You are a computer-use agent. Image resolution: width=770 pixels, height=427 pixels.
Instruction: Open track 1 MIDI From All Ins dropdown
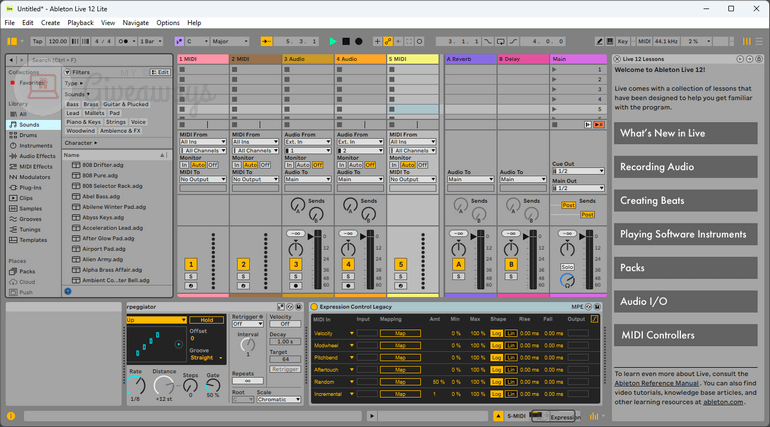[203, 142]
